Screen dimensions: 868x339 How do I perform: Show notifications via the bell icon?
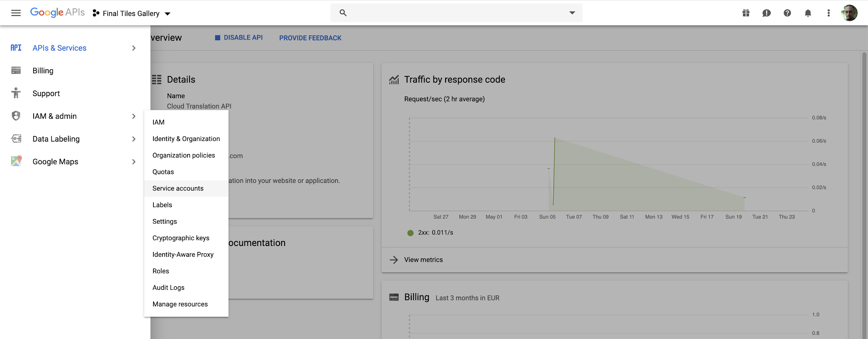808,13
